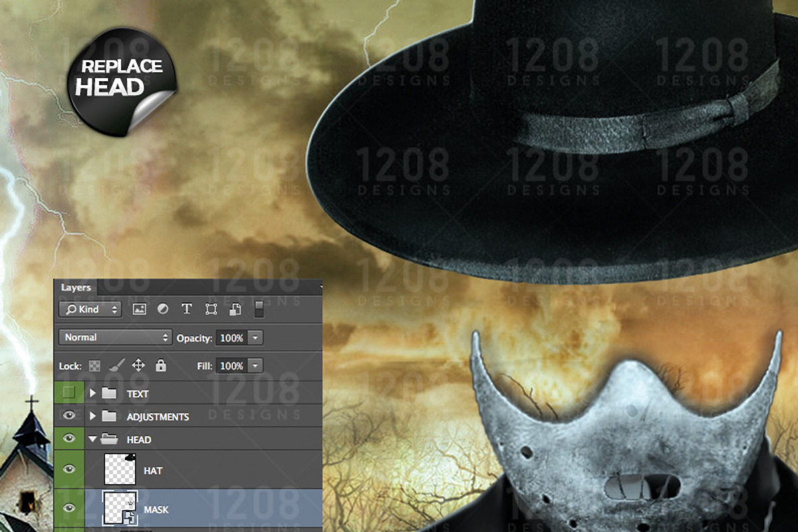Select the HAT layer thumbnail
Screen dimensions: 798x532
coord(120,470)
